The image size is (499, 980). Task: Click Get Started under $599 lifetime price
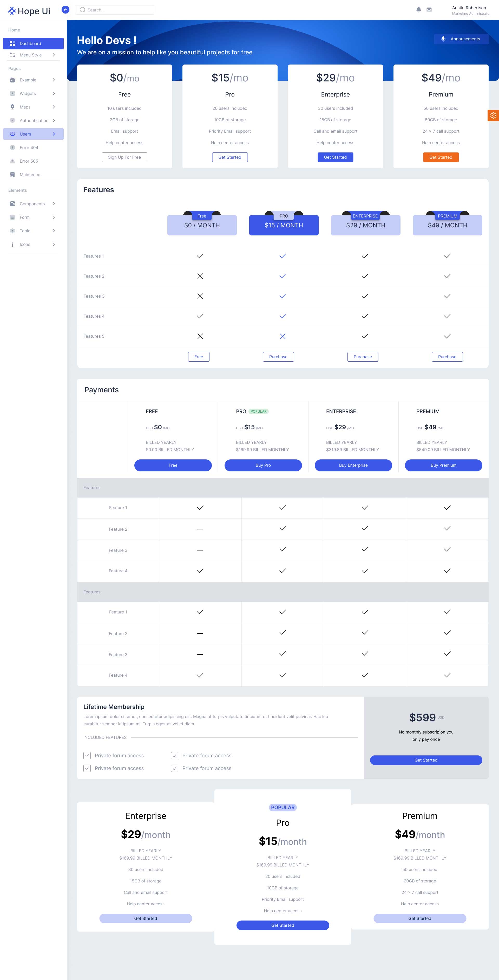tap(426, 760)
